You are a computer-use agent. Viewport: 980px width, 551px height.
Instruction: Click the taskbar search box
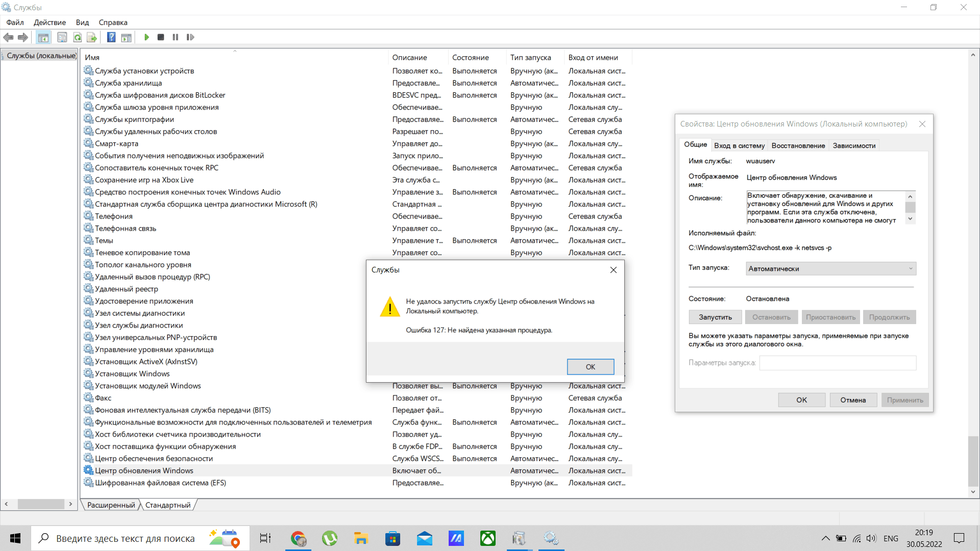pyautogui.click(x=140, y=538)
